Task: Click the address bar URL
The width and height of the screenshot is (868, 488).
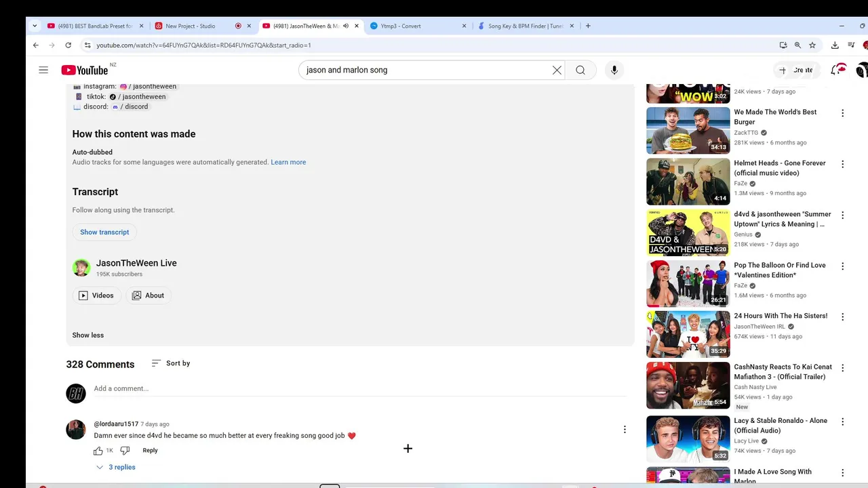Action: tap(203, 45)
